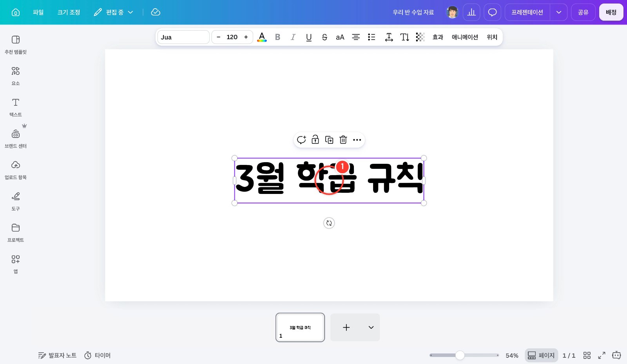Open the analytics bar chart icon
The image size is (627, 364).
tap(471, 12)
